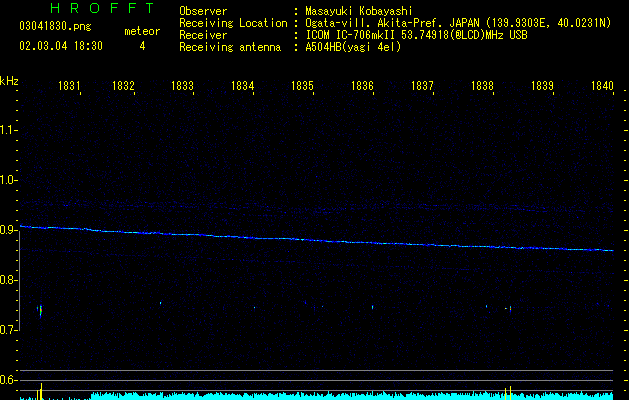Select A504HB(yagi 4el) antenna text
Viewport: 629px width, 400px height.
[x=353, y=47]
